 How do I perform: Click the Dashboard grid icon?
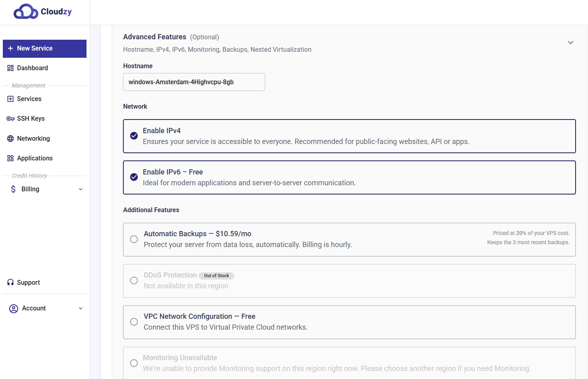(10, 68)
